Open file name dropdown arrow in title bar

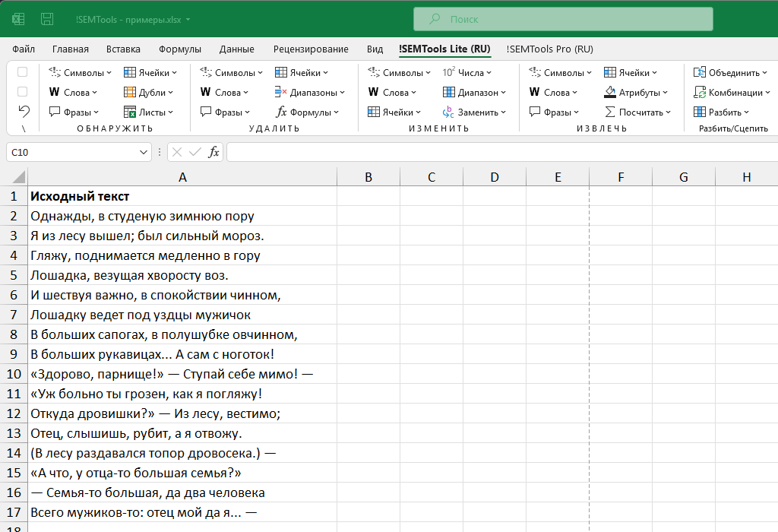[x=188, y=20]
